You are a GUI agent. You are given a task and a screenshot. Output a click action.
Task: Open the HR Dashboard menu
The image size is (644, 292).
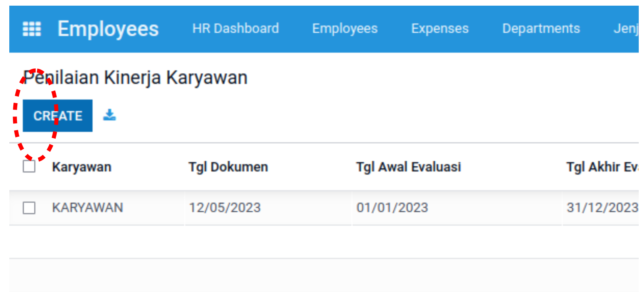pos(236,28)
